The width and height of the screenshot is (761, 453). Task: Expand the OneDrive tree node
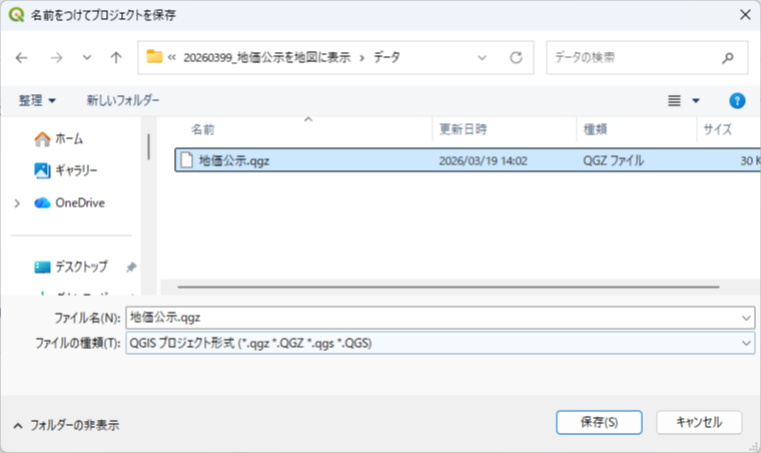coord(17,203)
